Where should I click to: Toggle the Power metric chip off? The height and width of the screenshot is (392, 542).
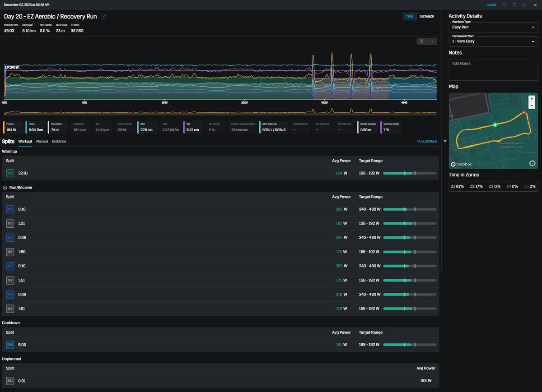[13, 127]
